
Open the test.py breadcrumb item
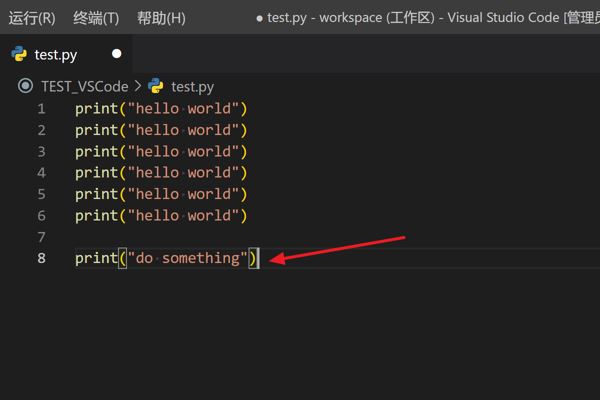(192, 87)
